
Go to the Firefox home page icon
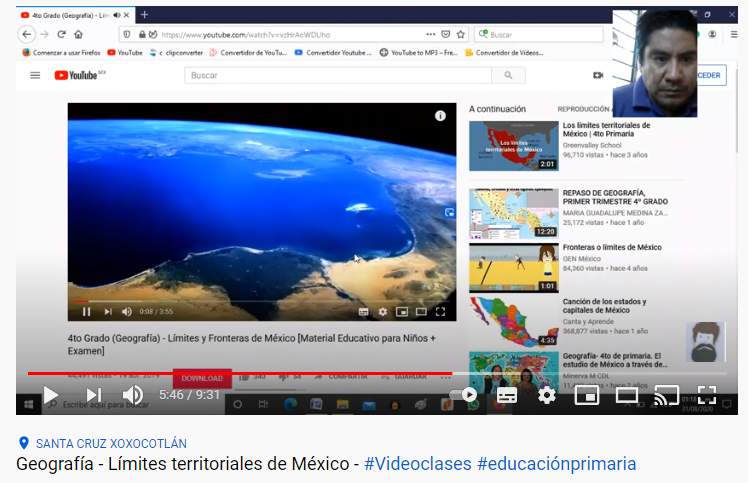[79, 34]
